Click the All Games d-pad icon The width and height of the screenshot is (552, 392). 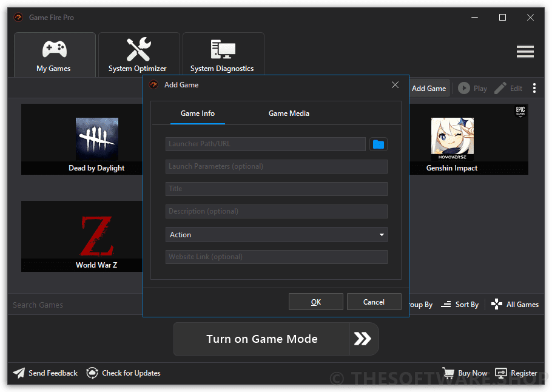(x=496, y=304)
